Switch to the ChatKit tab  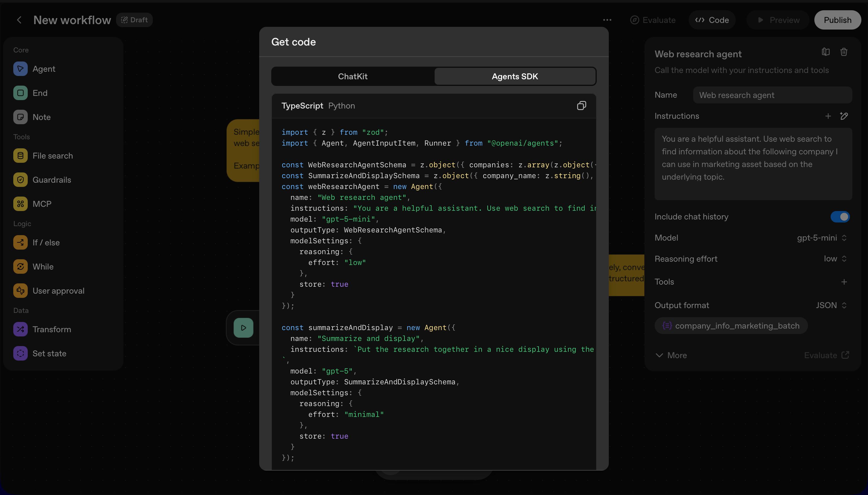point(352,77)
